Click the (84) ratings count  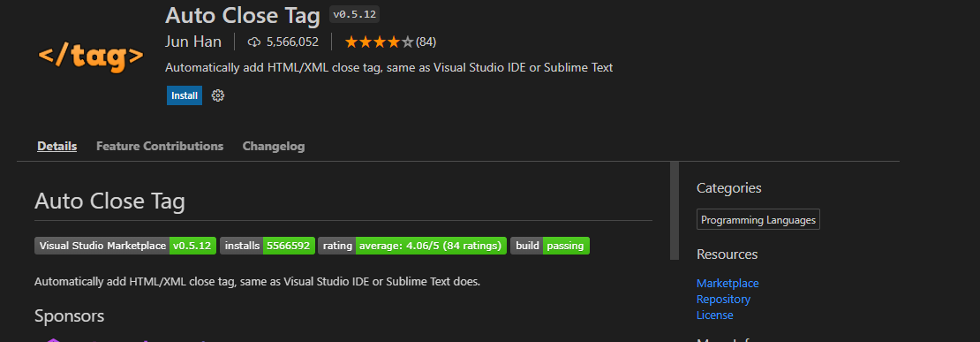pyautogui.click(x=426, y=42)
